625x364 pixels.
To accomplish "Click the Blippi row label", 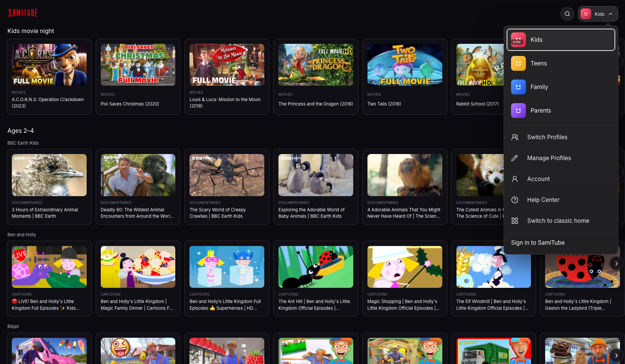I will tap(13, 326).
